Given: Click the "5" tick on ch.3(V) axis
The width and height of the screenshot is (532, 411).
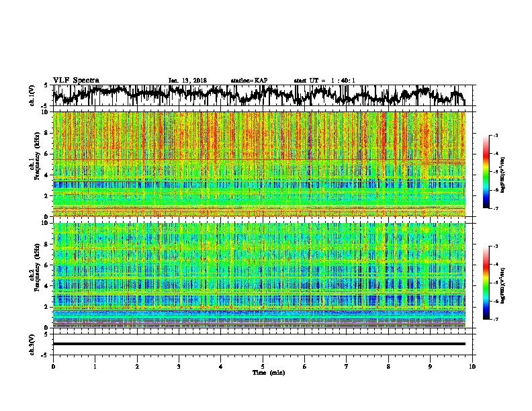Looking at the screenshot, I should 46,334.
